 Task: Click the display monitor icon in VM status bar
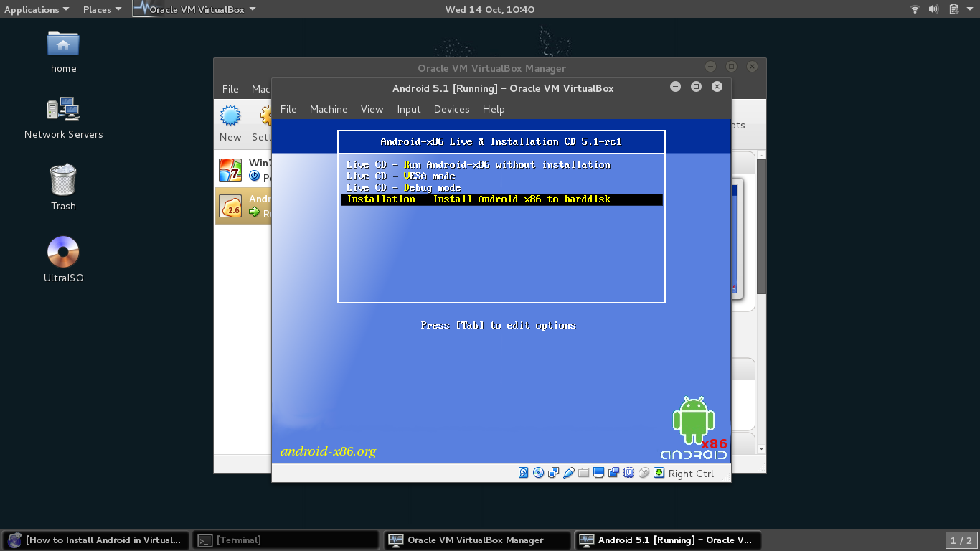click(599, 473)
